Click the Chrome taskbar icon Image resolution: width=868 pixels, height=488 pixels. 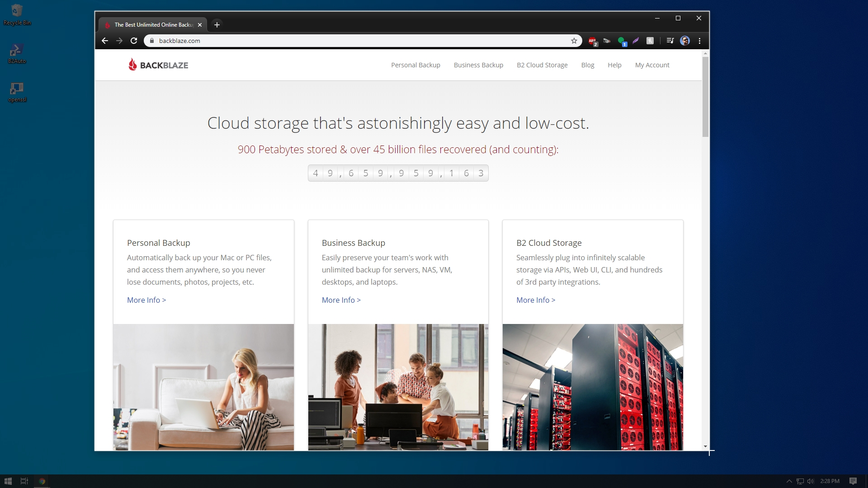tap(42, 481)
